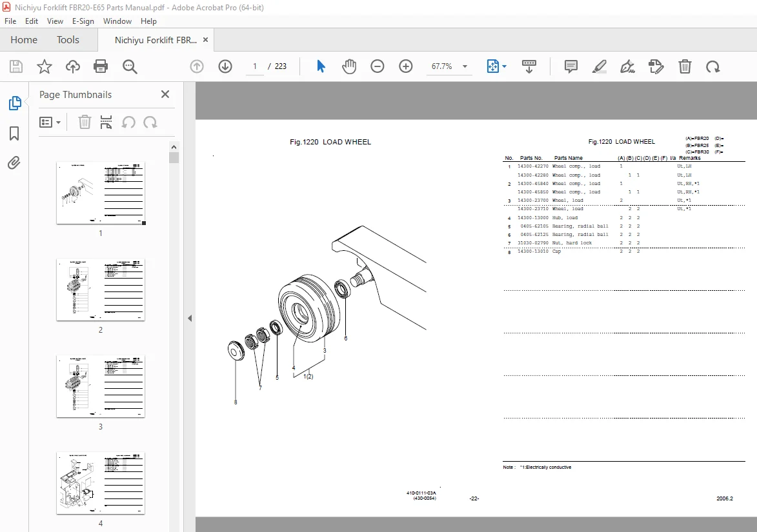
Task: Click the Save file icon
Action: (16, 66)
